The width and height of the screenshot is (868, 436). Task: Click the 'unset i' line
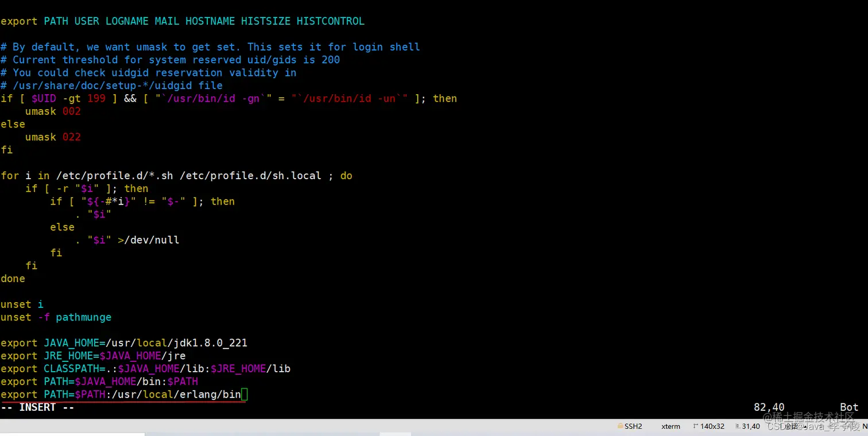coord(22,304)
